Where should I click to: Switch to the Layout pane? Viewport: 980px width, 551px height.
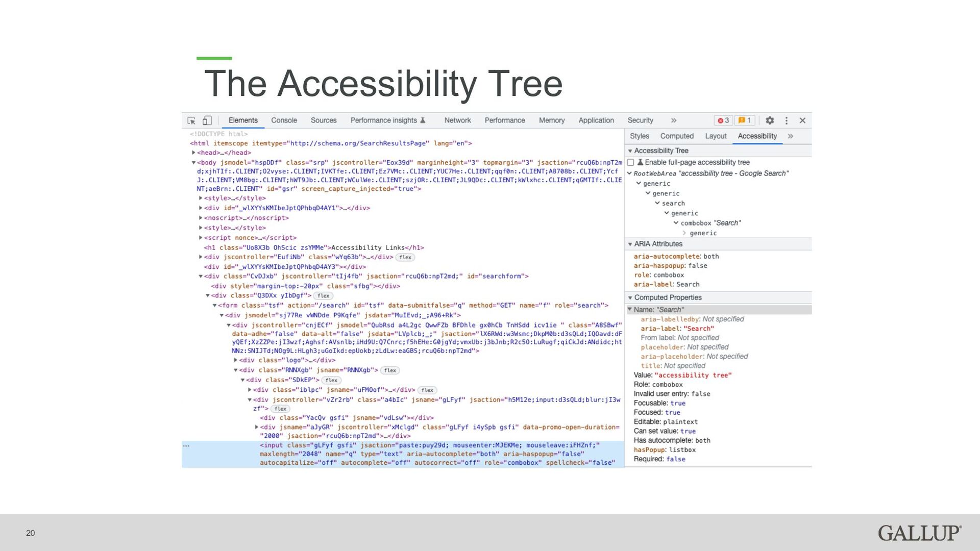point(716,136)
